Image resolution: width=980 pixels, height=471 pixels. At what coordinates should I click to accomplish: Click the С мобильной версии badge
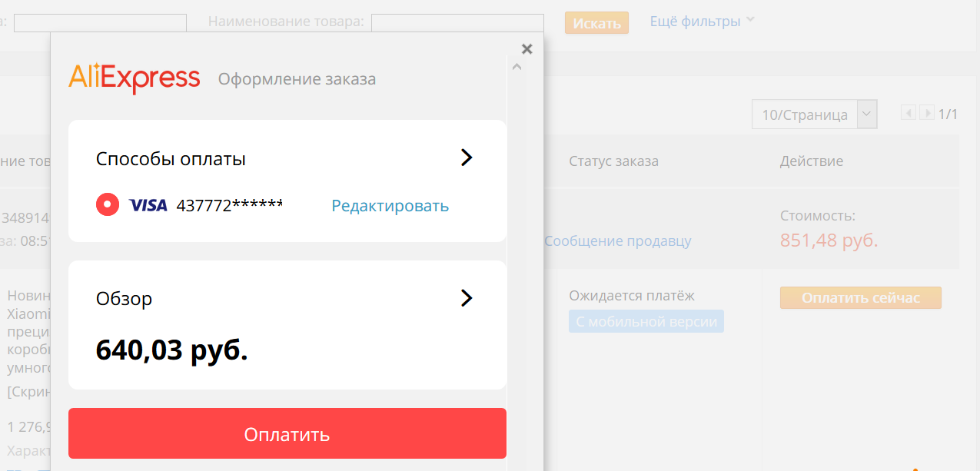click(x=646, y=322)
